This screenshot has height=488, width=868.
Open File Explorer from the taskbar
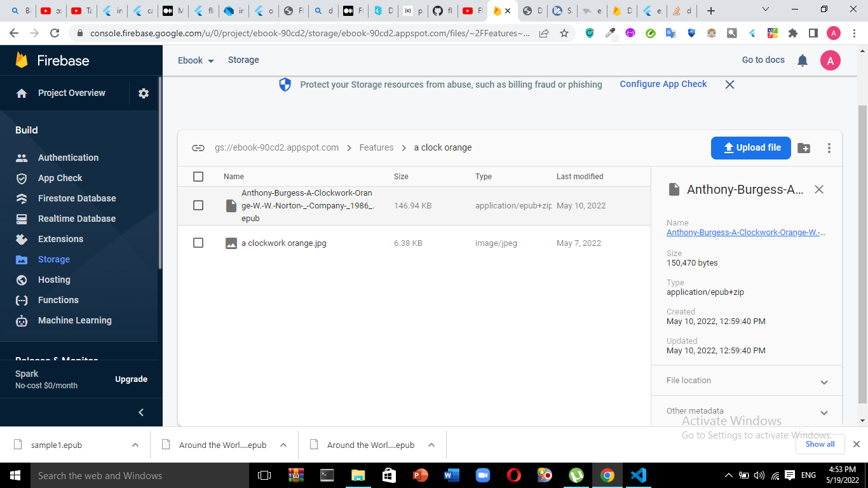click(358, 475)
